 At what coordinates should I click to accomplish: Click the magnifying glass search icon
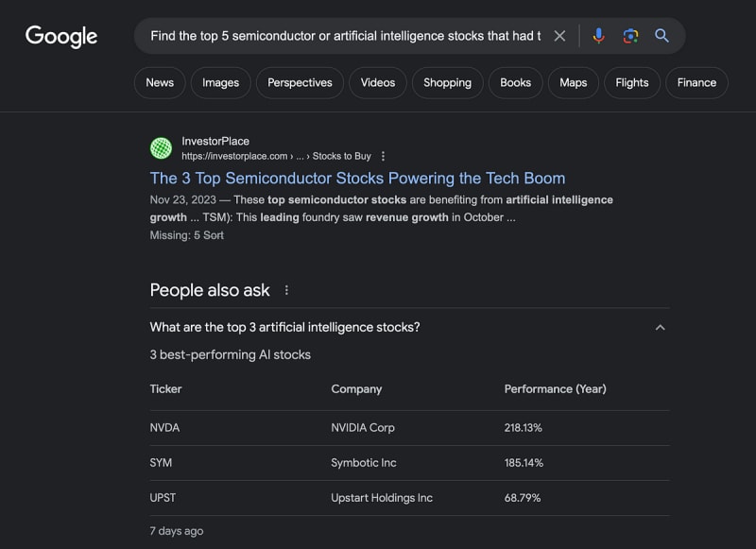661,35
